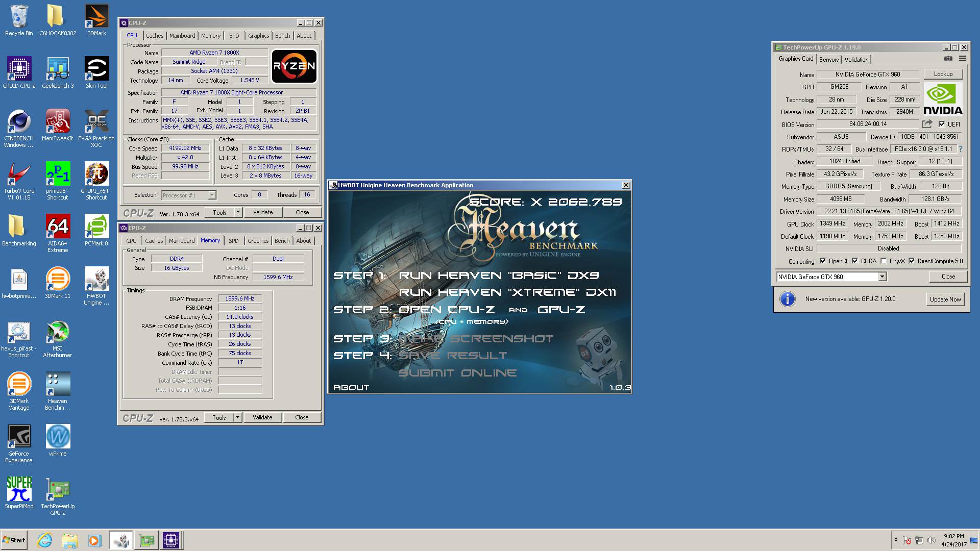The width and height of the screenshot is (980, 551).
Task: Launch the AIDA64 Extreme desktop icon
Action: [x=58, y=233]
